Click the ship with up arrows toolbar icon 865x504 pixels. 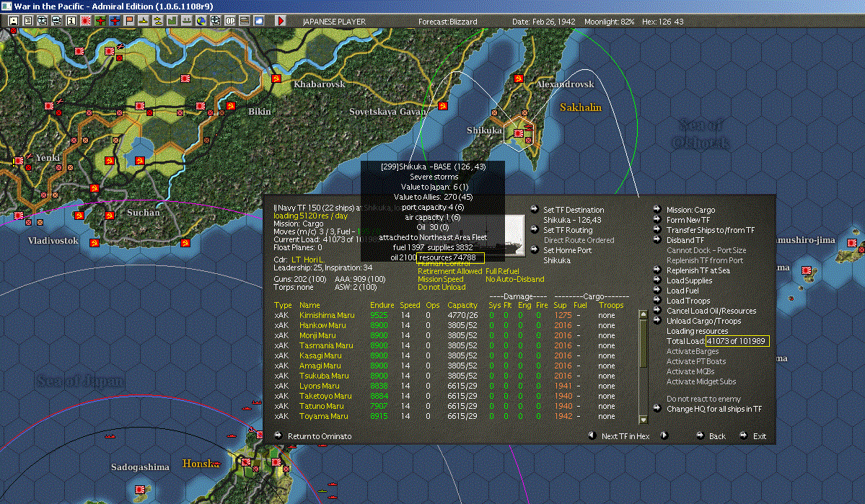[x=186, y=21]
